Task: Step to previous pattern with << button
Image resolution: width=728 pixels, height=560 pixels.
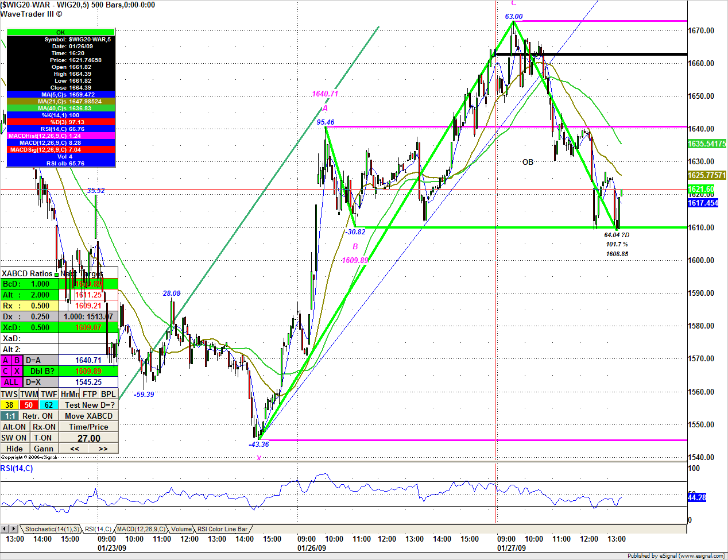Action: [75, 449]
